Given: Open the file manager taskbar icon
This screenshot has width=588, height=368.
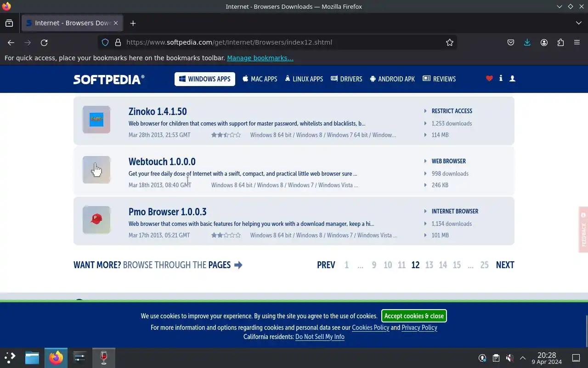Looking at the screenshot, I should (x=32, y=357).
